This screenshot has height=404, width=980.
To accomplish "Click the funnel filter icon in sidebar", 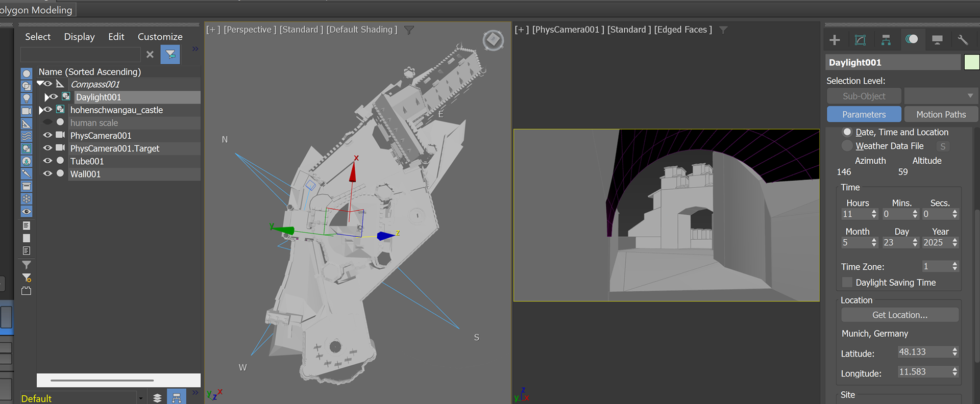I will click(x=27, y=265).
